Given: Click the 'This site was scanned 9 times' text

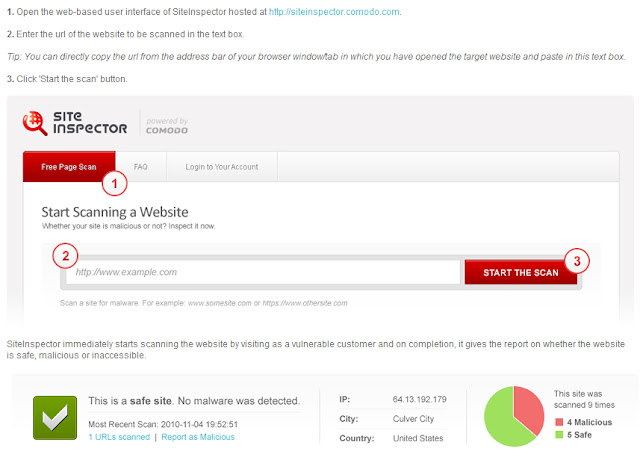Looking at the screenshot, I should coord(584,399).
